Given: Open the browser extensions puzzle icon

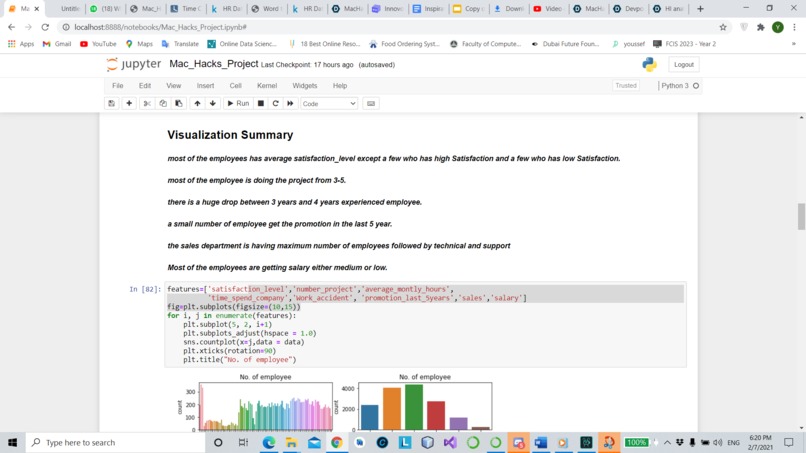Looking at the screenshot, I should (x=761, y=27).
